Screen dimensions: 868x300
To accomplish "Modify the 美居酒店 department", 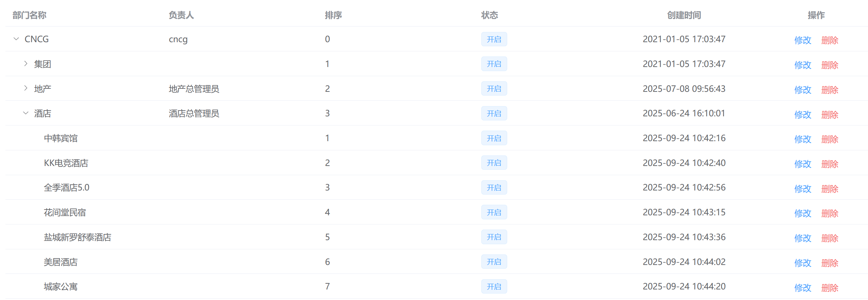I will point(802,263).
